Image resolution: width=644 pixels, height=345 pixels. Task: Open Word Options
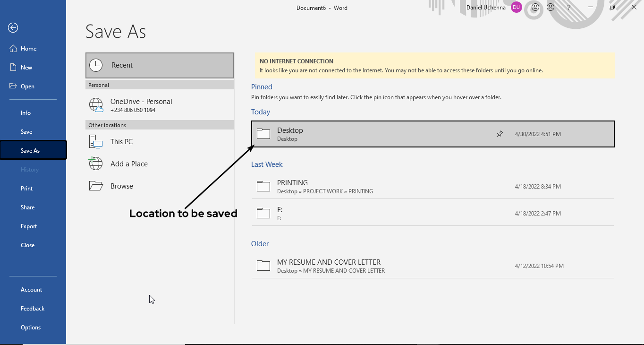(x=31, y=328)
